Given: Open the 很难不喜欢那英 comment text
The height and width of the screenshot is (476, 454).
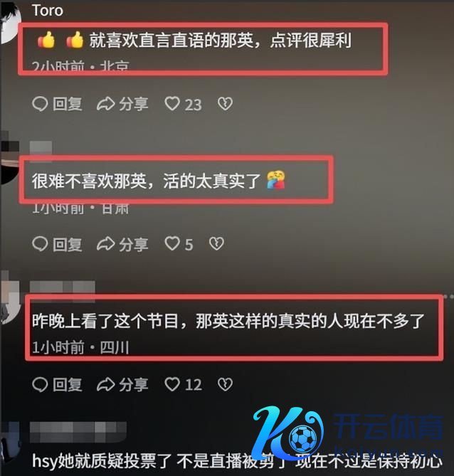Looking at the screenshot, I should (158, 181).
